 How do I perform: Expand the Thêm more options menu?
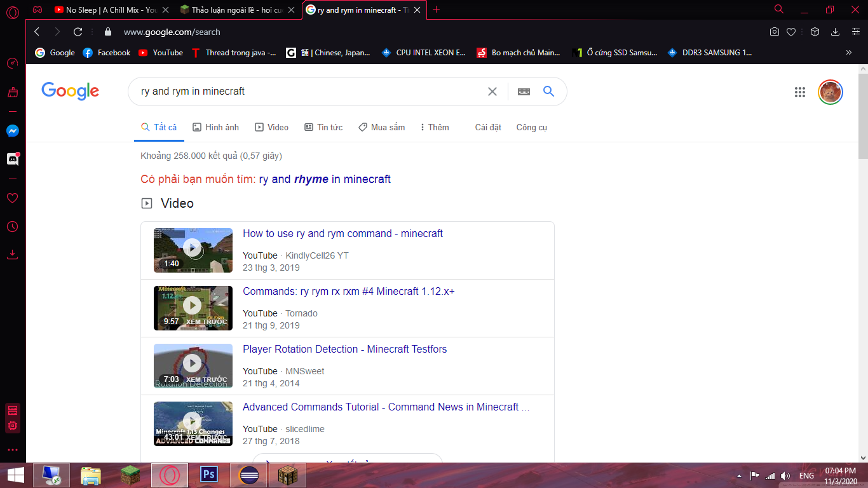435,127
